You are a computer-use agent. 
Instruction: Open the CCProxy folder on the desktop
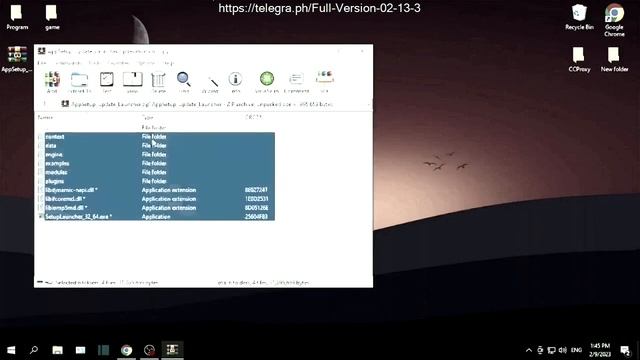pos(579,59)
